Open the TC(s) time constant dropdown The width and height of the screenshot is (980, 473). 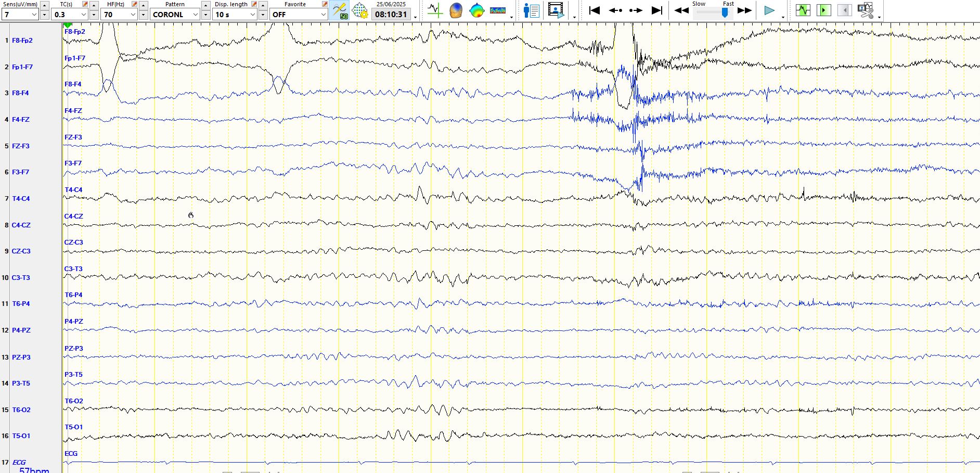coord(70,15)
